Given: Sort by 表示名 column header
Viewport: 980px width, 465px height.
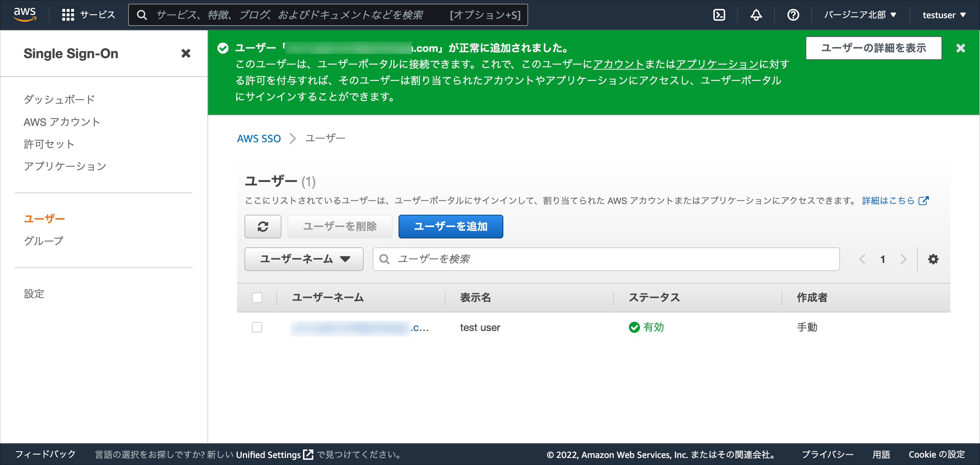Looking at the screenshot, I should tap(475, 297).
